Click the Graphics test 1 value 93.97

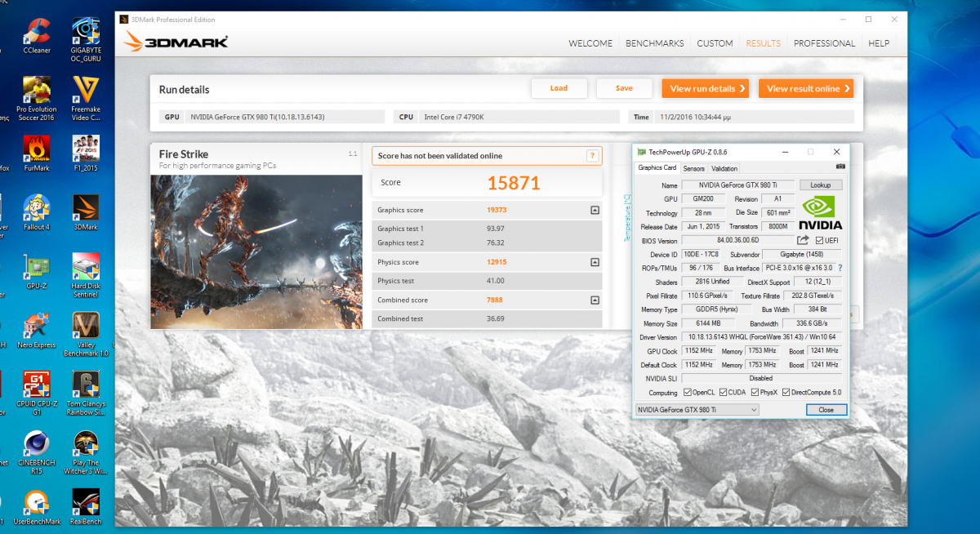[496, 229]
